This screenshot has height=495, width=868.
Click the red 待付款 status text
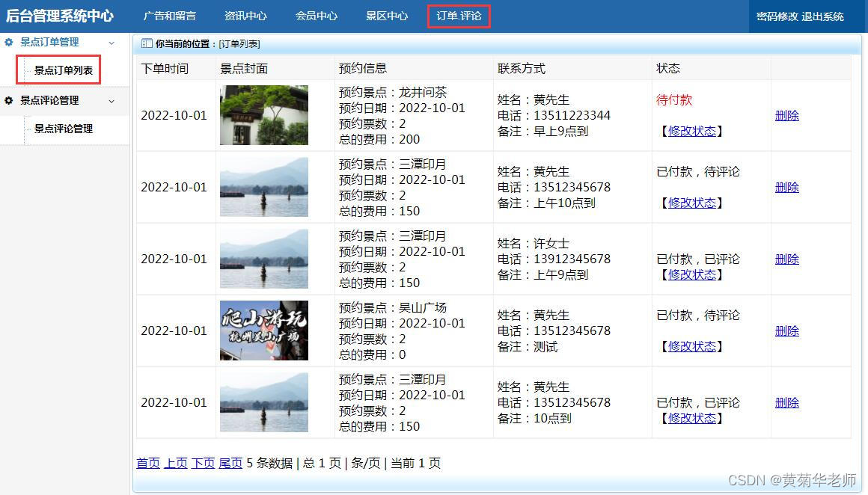coord(674,100)
